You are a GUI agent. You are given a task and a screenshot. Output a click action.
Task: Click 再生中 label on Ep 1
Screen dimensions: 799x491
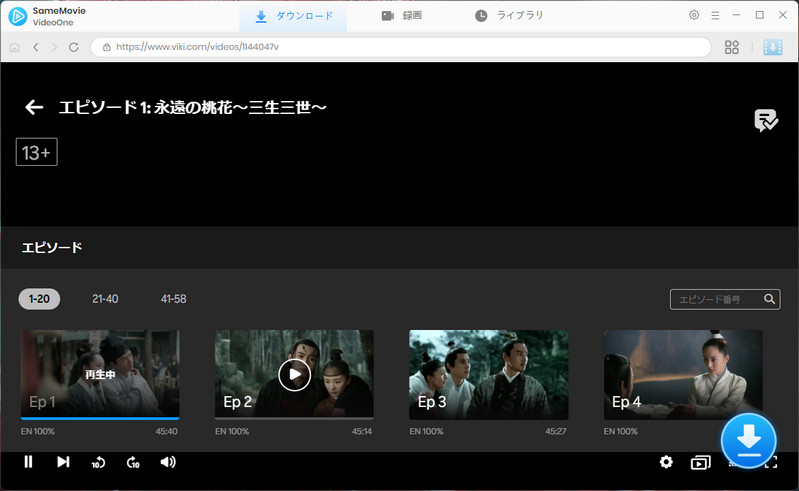click(x=100, y=375)
